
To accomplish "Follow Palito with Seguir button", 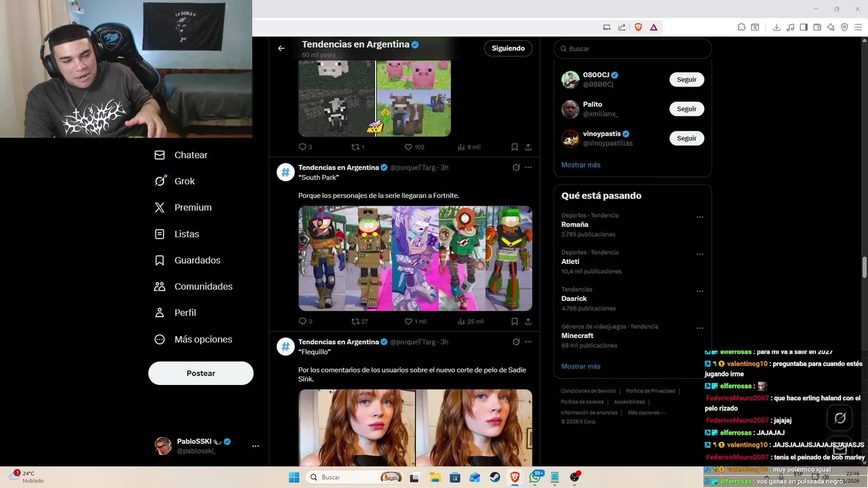I will pos(686,109).
